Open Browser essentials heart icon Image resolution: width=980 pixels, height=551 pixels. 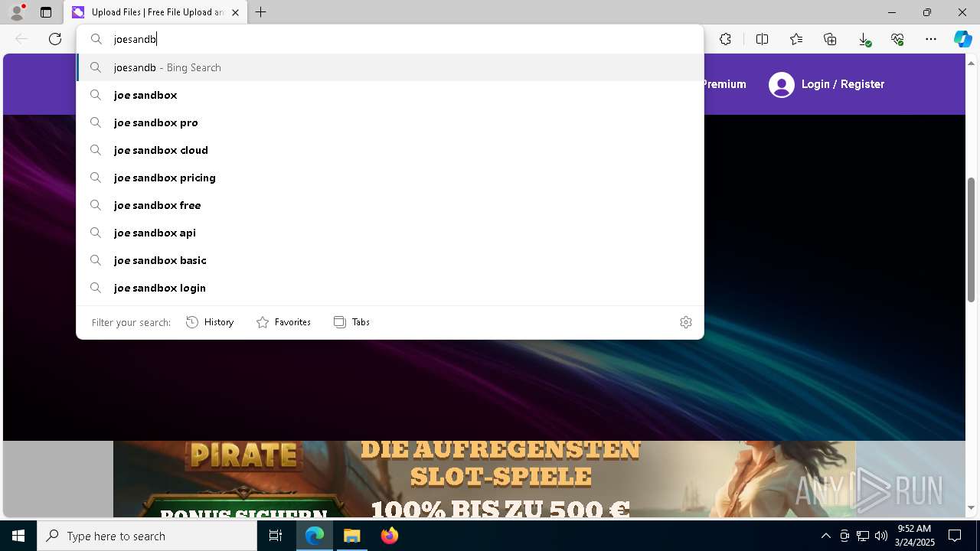point(897,39)
